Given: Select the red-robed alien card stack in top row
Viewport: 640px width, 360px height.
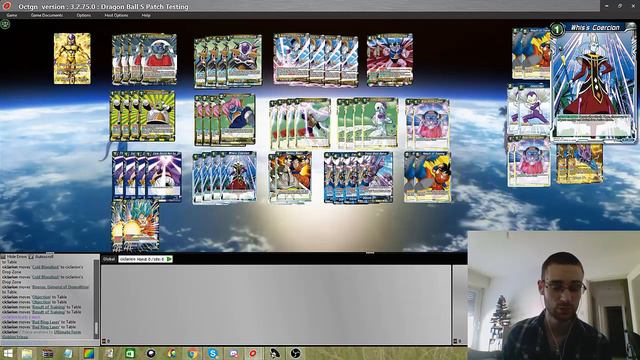Looking at the screenshot, I should click(144, 59).
